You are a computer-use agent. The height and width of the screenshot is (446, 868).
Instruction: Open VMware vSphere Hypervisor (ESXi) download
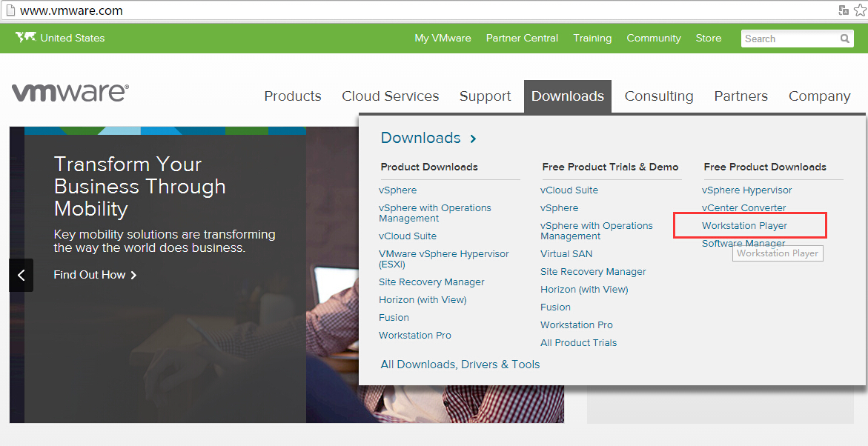pyautogui.click(x=443, y=259)
